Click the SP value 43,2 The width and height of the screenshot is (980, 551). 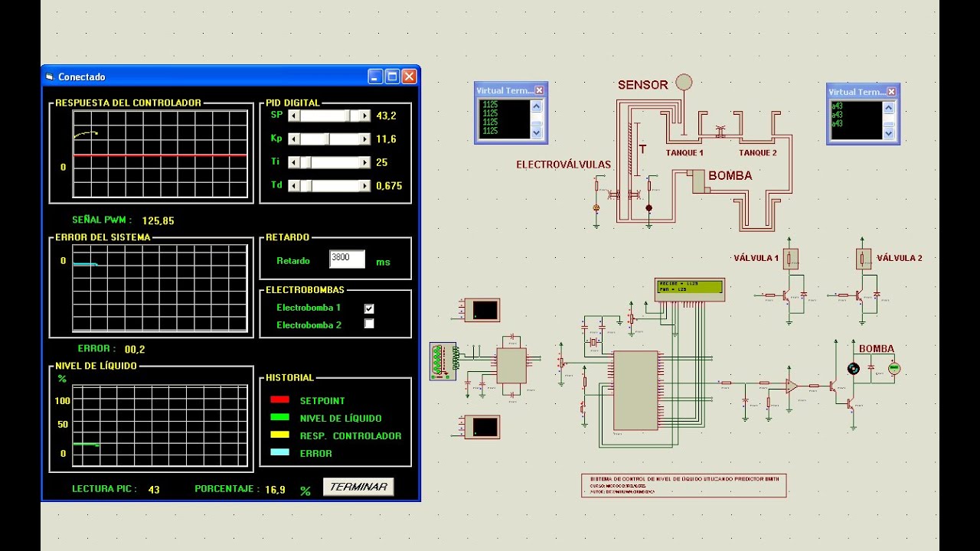click(386, 116)
